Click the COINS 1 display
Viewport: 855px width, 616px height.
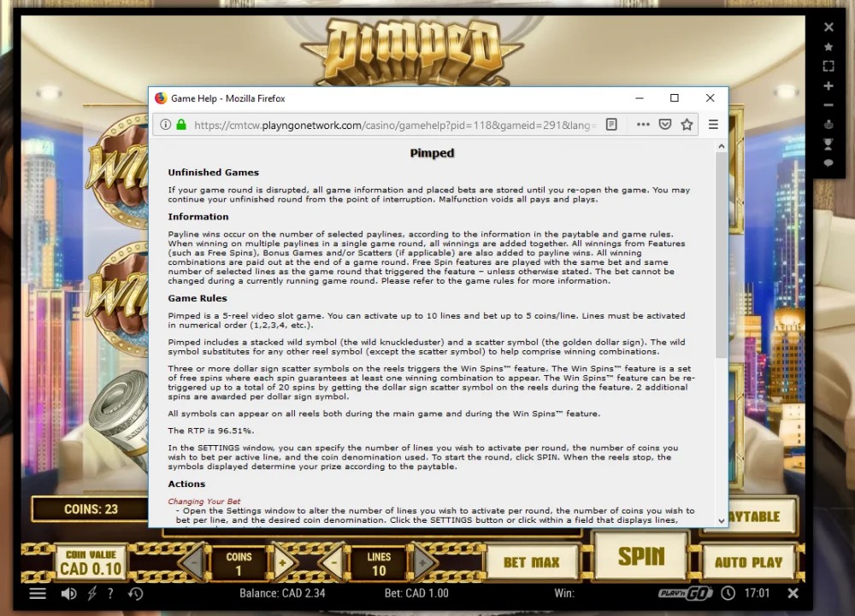(x=239, y=564)
